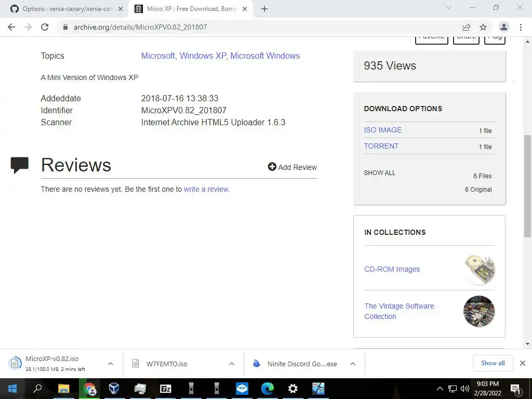This screenshot has height=399, width=532.
Task: Open taskbar search magnifier
Action: [x=37, y=389]
